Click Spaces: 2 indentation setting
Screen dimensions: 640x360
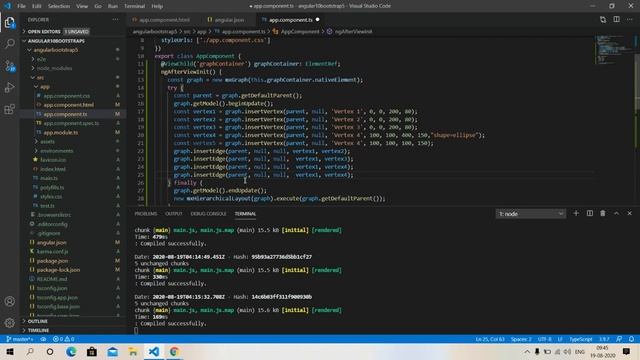tap(521, 339)
